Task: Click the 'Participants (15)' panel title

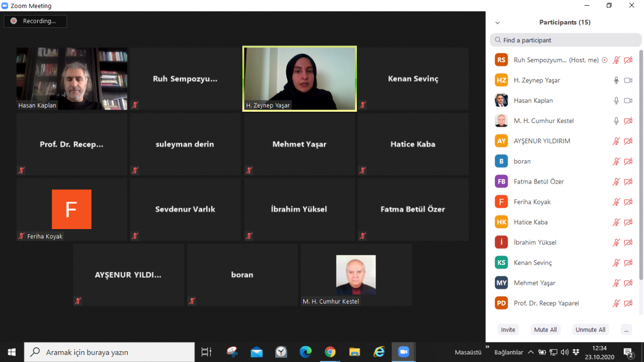Action: point(565,22)
